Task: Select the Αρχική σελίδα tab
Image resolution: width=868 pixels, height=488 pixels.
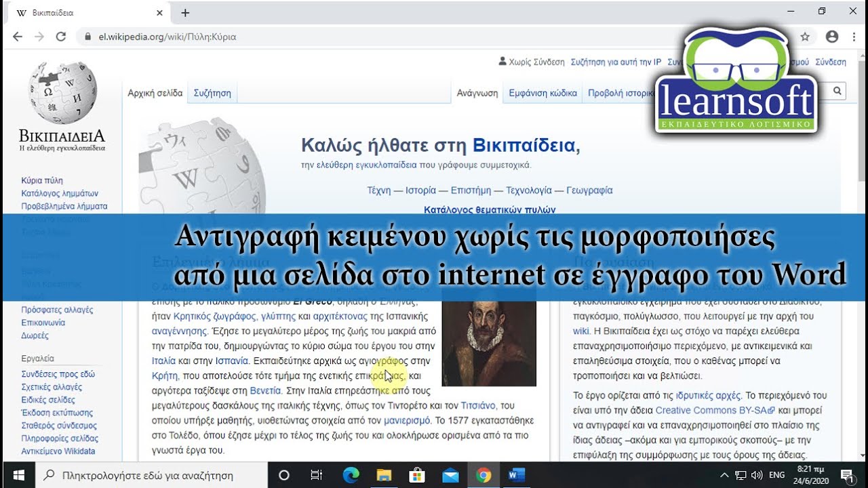Action: 155,93
